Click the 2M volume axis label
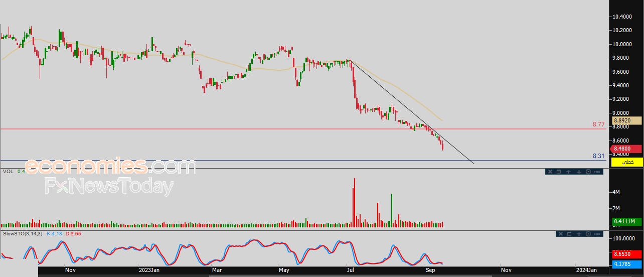 click(616, 208)
